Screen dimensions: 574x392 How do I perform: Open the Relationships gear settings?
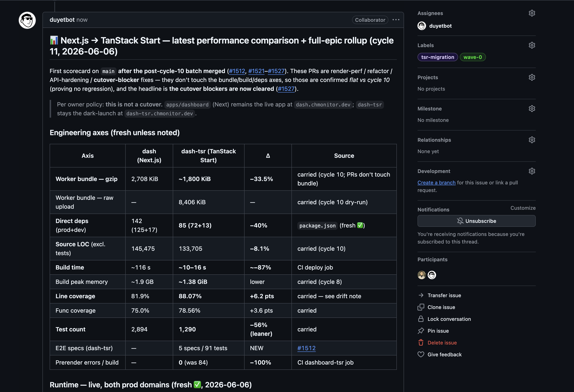(x=532, y=140)
